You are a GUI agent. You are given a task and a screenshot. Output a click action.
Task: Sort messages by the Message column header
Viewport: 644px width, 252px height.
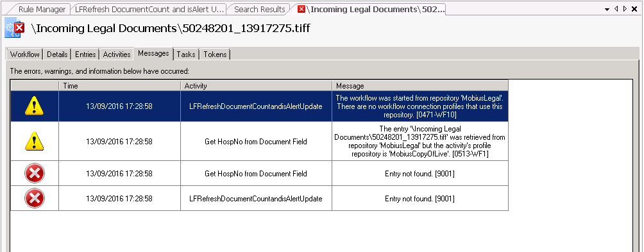(420, 86)
